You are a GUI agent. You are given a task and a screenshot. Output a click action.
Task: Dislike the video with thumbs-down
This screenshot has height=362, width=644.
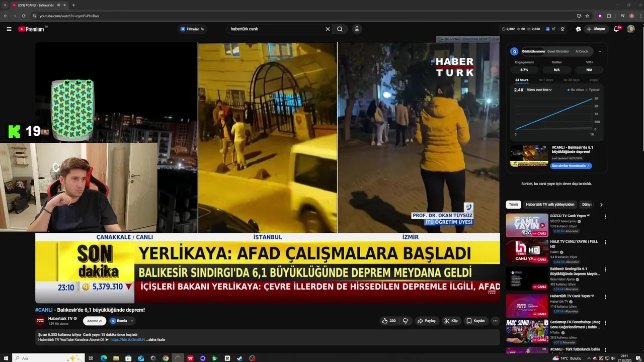406,321
